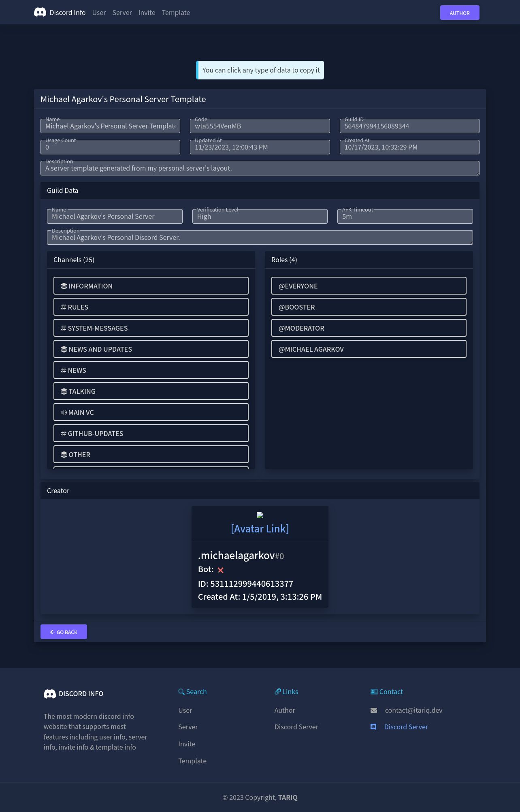Copy the creator ID 531112999440613377
The height and width of the screenshot is (812, 520).
245,584
